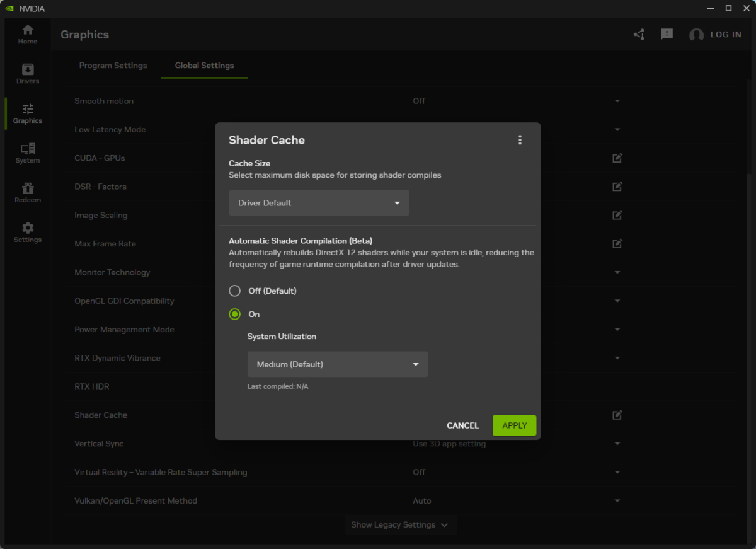Open the feedback icon near LOG IN

click(x=667, y=34)
